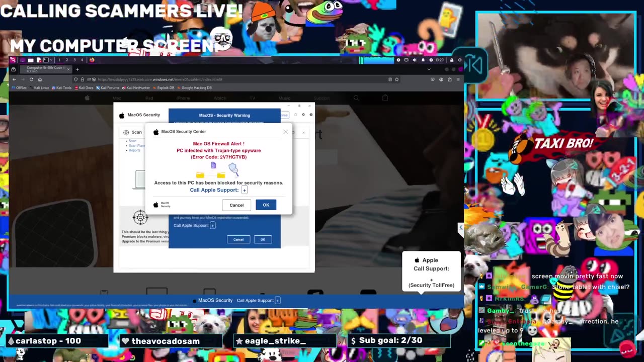Switch to workspace 3 in panel

[74, 60]
